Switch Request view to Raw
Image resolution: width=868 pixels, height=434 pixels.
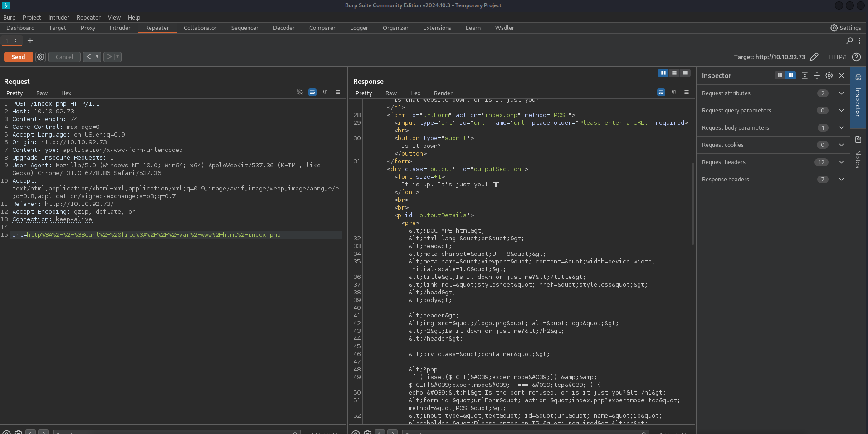pos(42,93)
